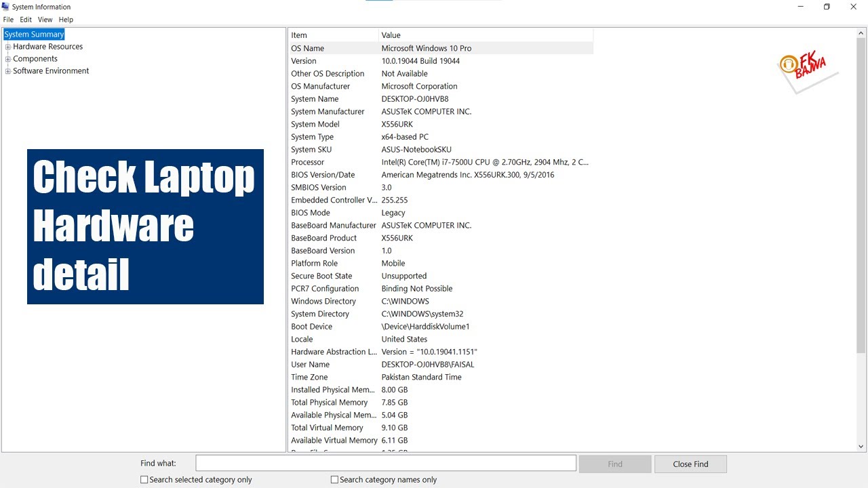Select the System Model row label
Image resolution: width=868 pixels, height=488 pixels.
click(315, 125)
